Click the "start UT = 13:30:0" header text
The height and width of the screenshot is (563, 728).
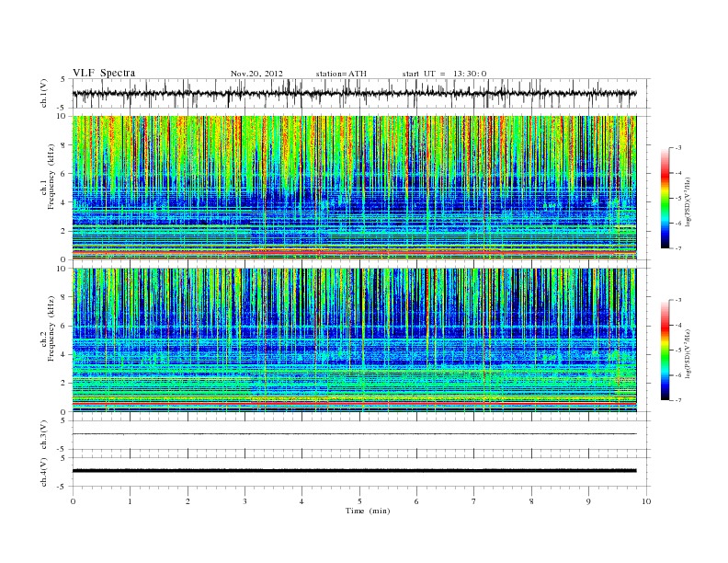[x=444, y=74]
